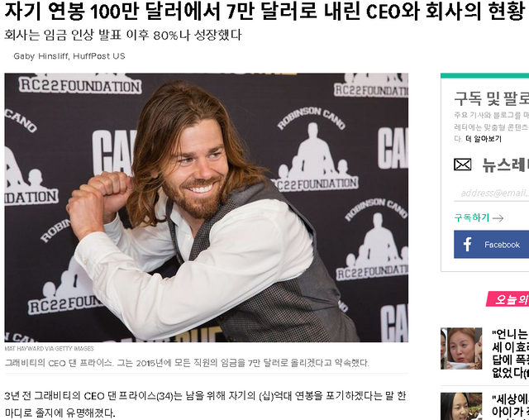
Task: Click the newsletter envelope icon
Action: point(462,165)
